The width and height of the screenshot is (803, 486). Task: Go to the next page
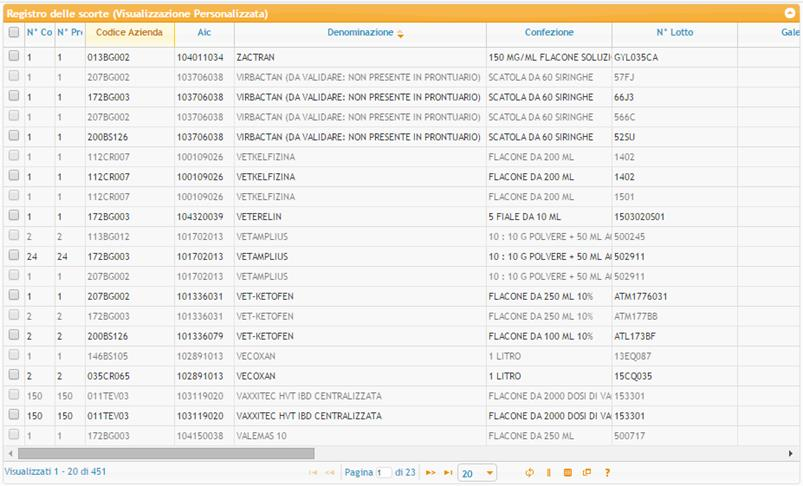[431, 472]
